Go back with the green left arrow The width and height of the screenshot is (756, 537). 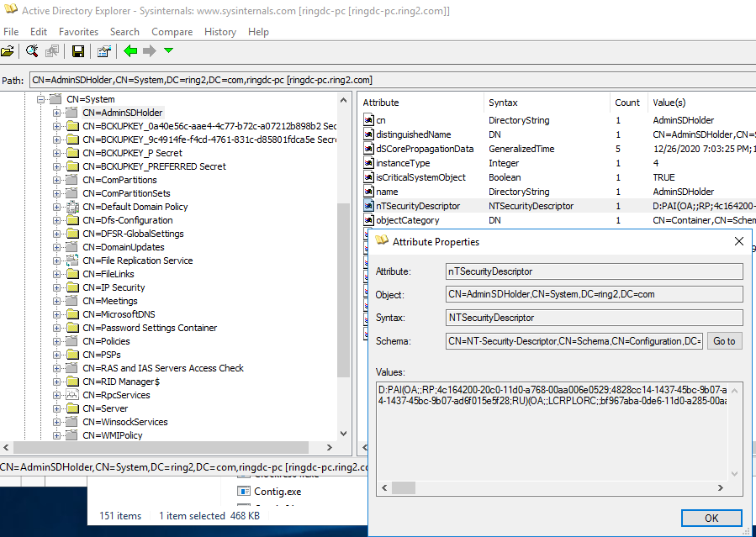pyautogui.click(x=130, y=51)
